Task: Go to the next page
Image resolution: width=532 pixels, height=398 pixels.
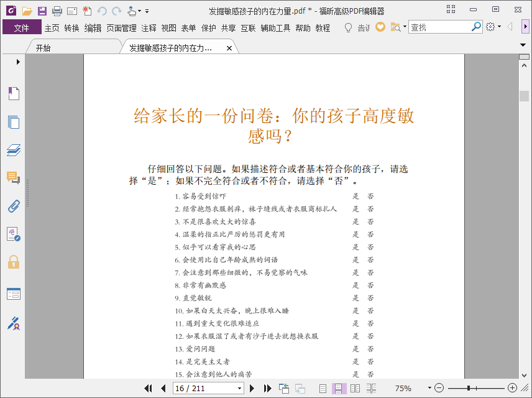Action: tap(252, 388)
